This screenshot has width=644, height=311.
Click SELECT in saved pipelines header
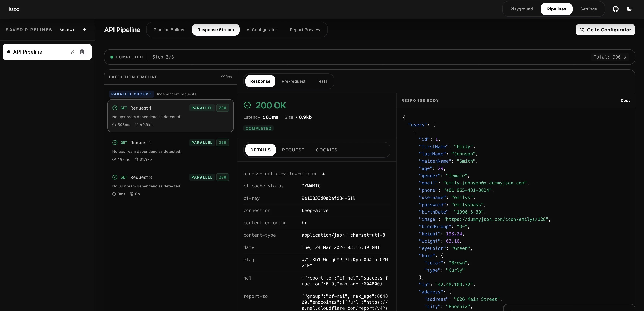pyautogui.click(x=67, y=30)
